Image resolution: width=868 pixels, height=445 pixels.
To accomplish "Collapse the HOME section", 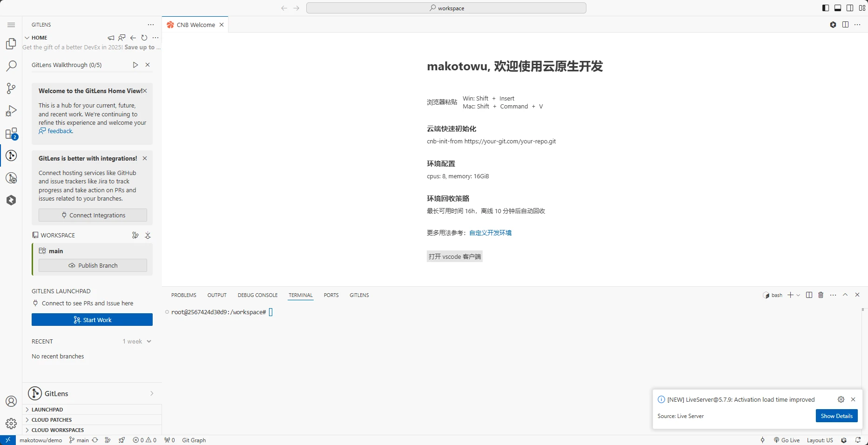I will click(27, 38).
